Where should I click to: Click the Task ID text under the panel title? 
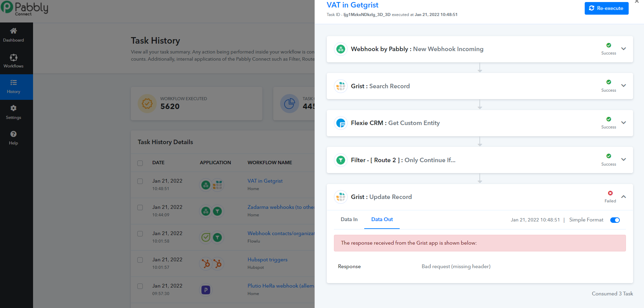point(392,15)
